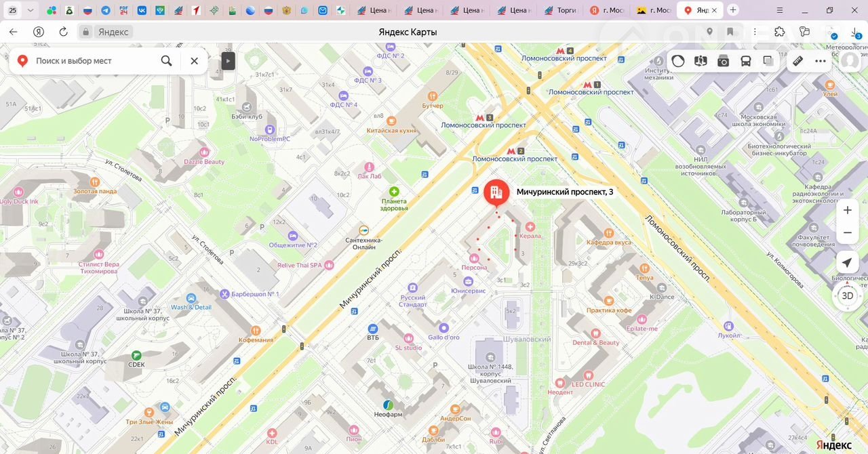Expand the collapsed side panel arrow
Viewport: 868px width, 454px height.
[x=228, y=61]
